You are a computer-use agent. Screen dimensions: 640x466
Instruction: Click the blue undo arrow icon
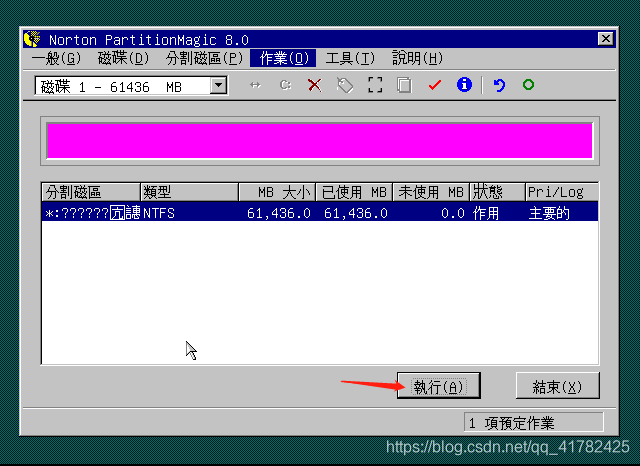499,85
